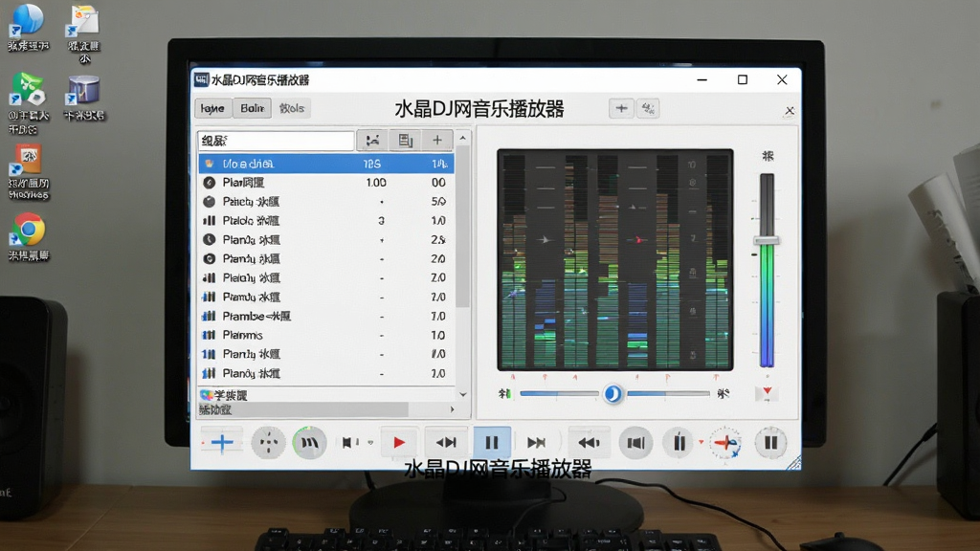The height and width of the screenshot is (551, 980).
Task: Switch to the Bolin tab
Action: point(253,108)
